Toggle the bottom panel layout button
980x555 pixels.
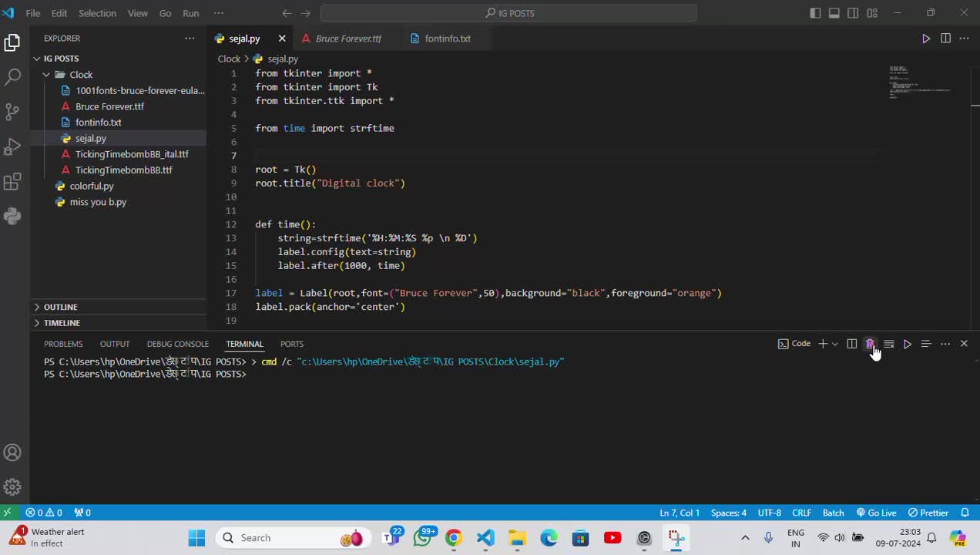[834, 13]
